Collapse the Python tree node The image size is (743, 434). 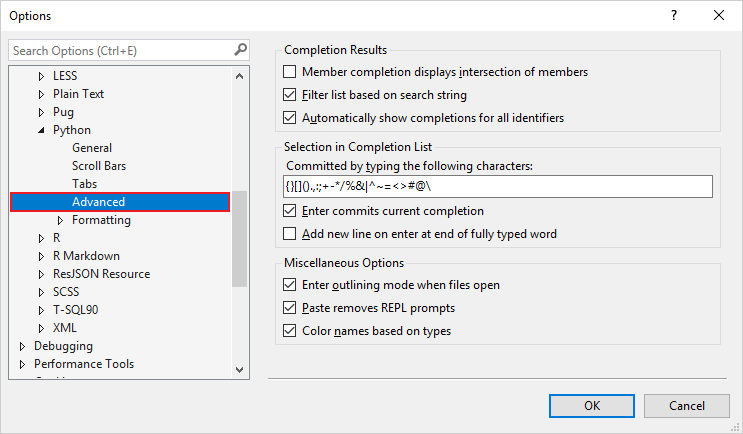pos(41,130)
